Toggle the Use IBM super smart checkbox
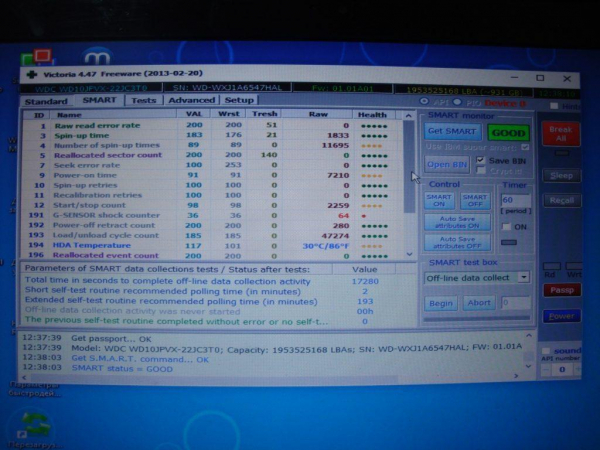Screen dimensions: 600x450 click(x=525, y=147)
